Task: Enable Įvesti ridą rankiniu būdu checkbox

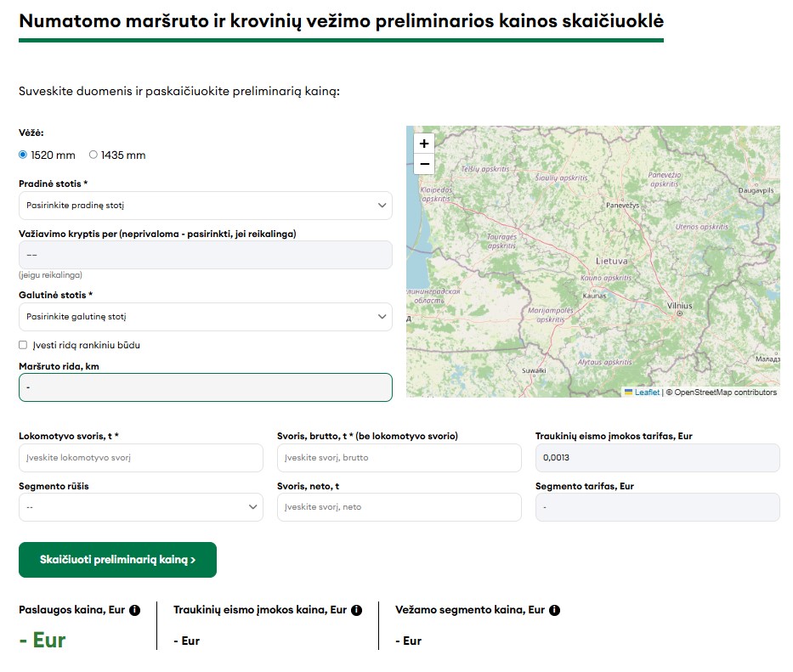Action: [x=23, y=345]
